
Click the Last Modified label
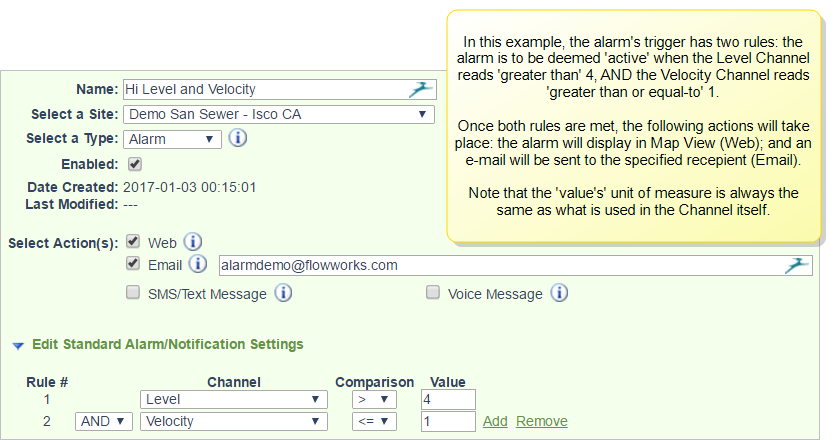72,204
